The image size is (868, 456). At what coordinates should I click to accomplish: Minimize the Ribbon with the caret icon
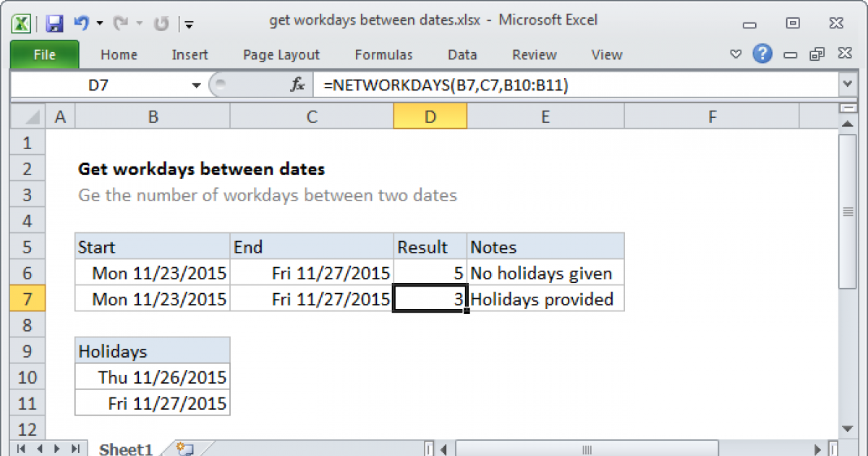[x=736, y=54]
